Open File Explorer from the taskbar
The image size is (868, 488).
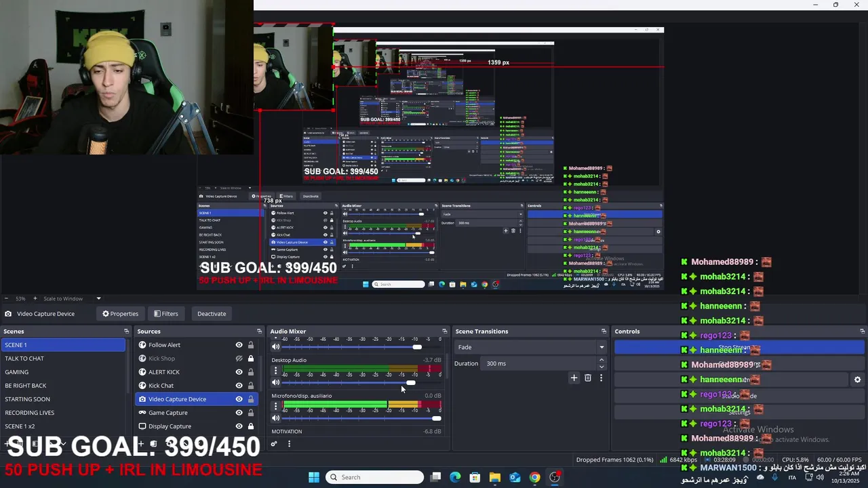pos(495,477)
